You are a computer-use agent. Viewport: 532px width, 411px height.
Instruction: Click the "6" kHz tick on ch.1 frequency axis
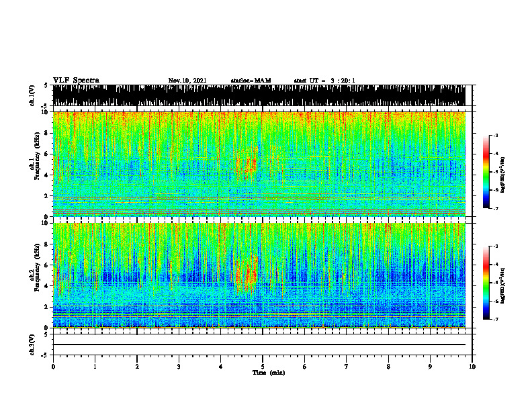[x=47, y=154]
